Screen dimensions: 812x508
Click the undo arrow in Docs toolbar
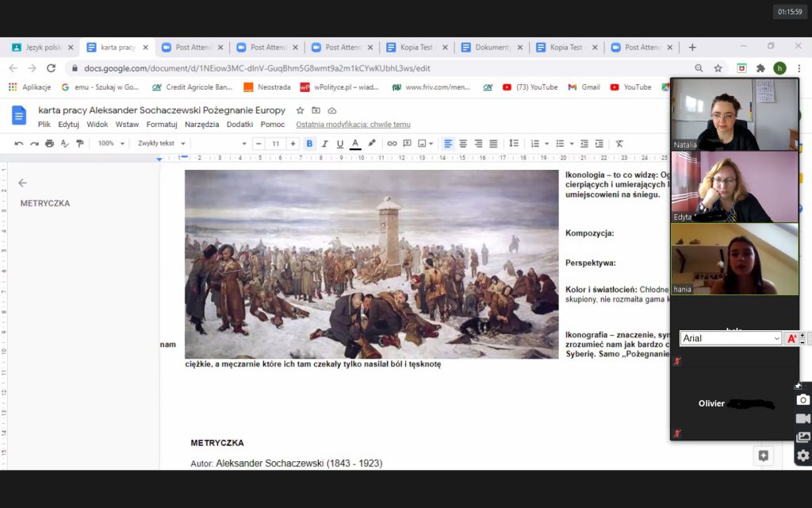tap(19, 144)
